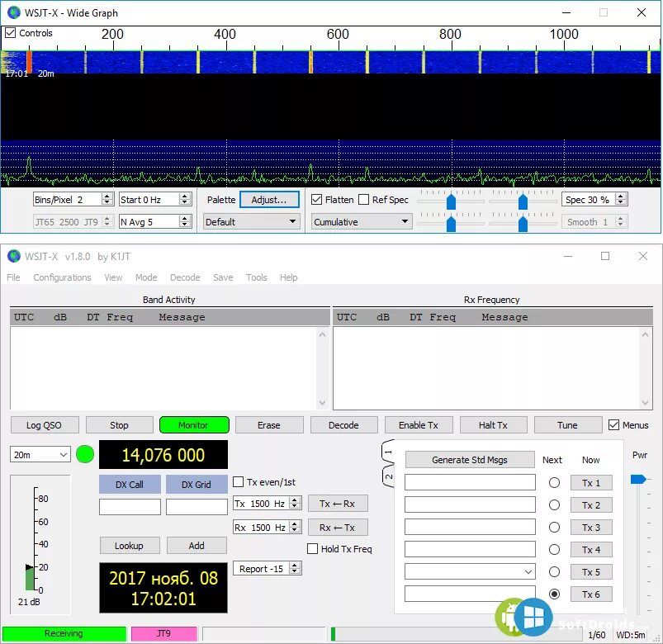Open the Default palette dropdown
Screen dimensions: 663x644
tap(252, 221)
